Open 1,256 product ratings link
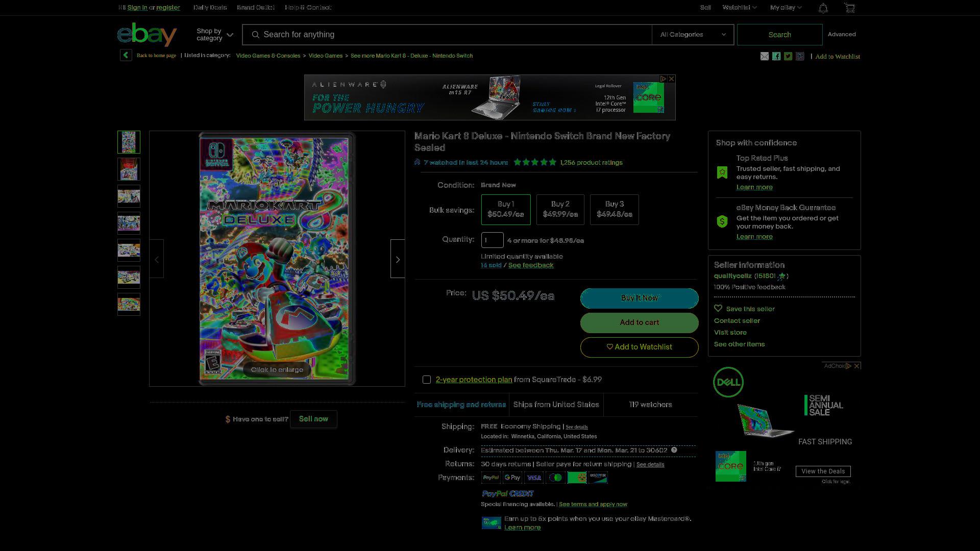This screenshot has width=980, height=551. (591, 163)
